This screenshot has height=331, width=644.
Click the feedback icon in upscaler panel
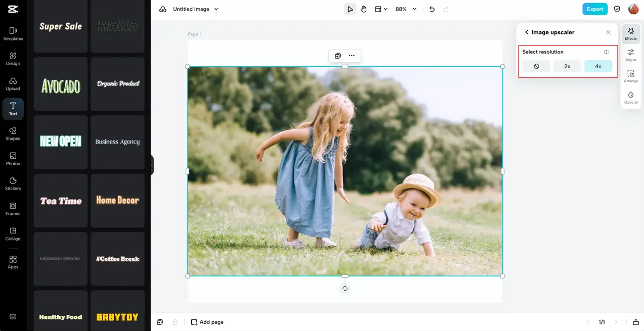point(607,52)
